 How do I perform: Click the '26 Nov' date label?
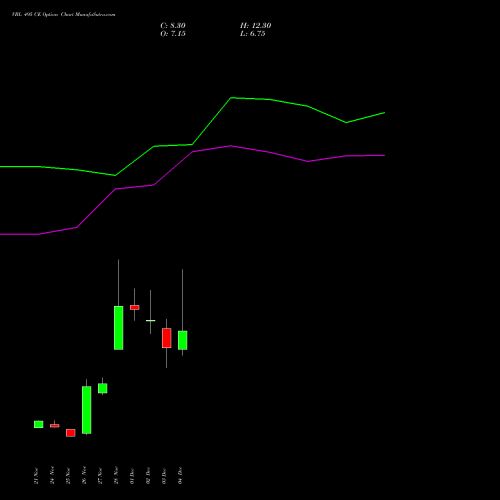coord(84,476)
